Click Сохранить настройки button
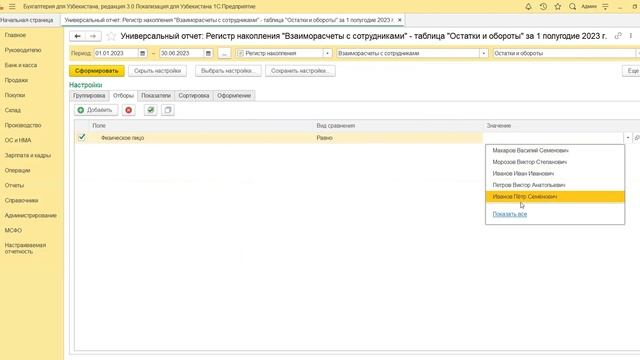640x360 pixels. 300,71
